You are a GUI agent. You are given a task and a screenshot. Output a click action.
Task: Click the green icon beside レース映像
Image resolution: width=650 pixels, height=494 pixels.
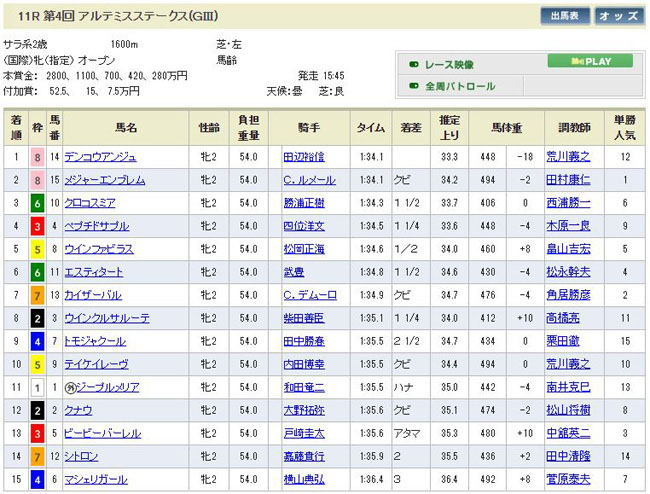pyautogui.click(x=414, y=64)
